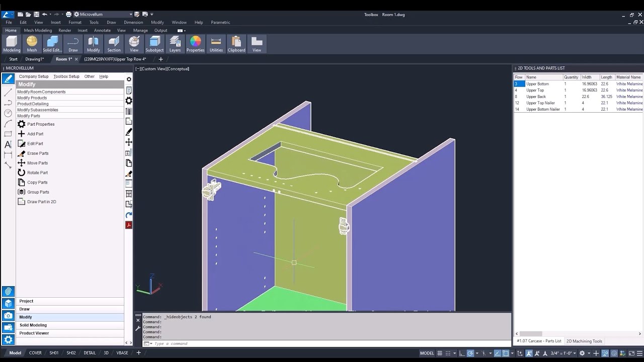
Task: Click the Group Parts icon
Action: [22, 192]
